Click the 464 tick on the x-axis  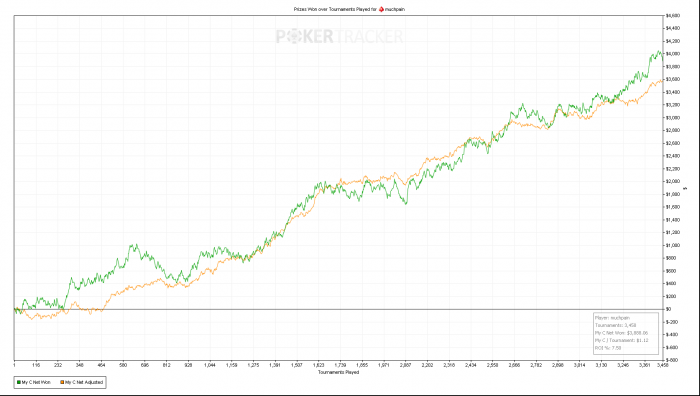101,365
